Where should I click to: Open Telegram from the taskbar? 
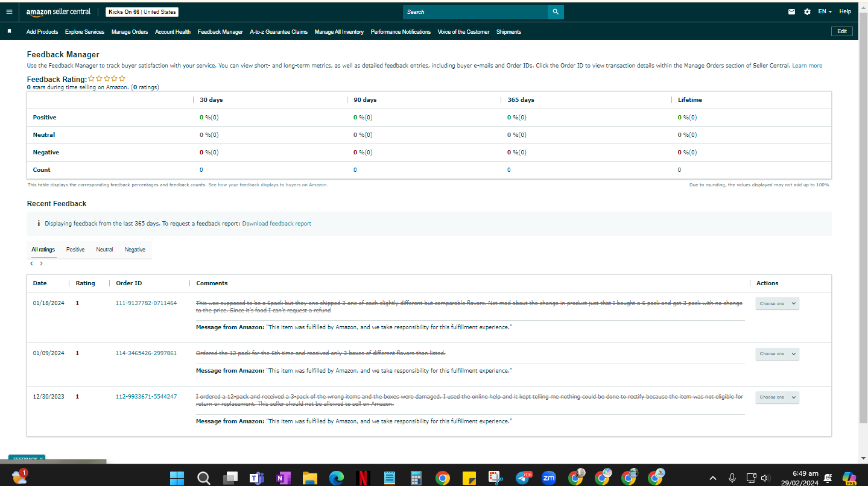click(523, 478)
